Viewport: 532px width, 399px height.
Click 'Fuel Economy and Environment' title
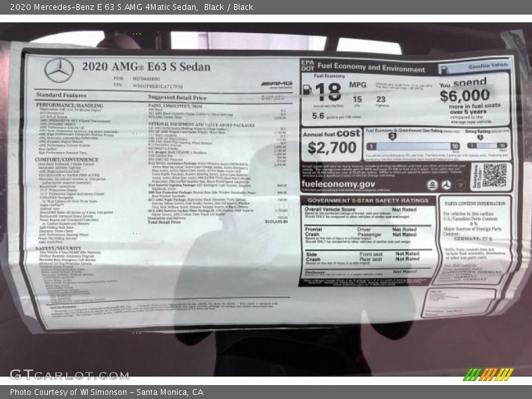[371, 68]
